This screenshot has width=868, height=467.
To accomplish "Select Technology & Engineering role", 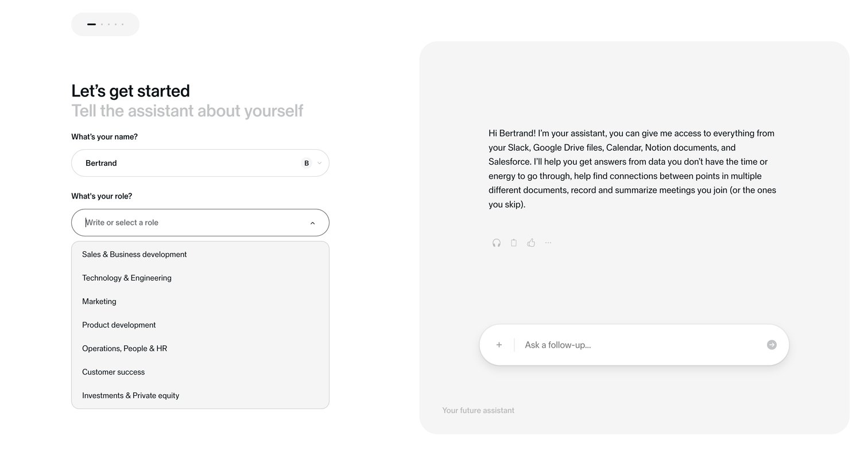I will click(x=200, y=278).
